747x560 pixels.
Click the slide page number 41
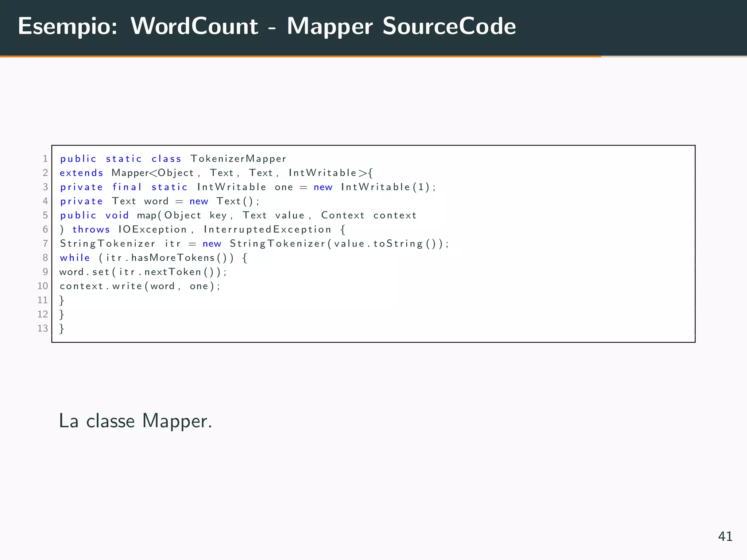point(725,536)
